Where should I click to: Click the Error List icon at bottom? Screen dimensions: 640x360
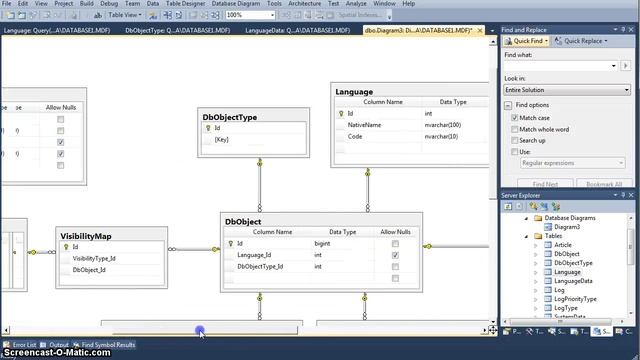tap(6, 345)
